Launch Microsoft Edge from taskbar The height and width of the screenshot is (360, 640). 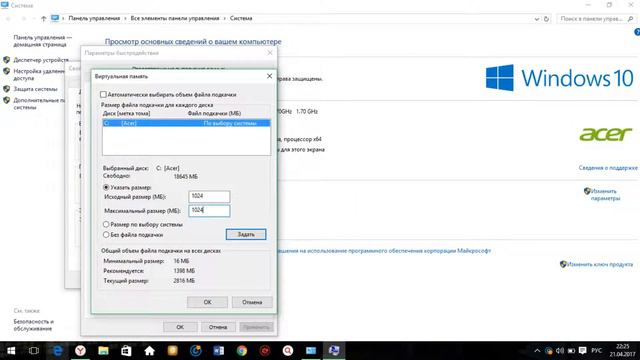[x=57, y=351]
